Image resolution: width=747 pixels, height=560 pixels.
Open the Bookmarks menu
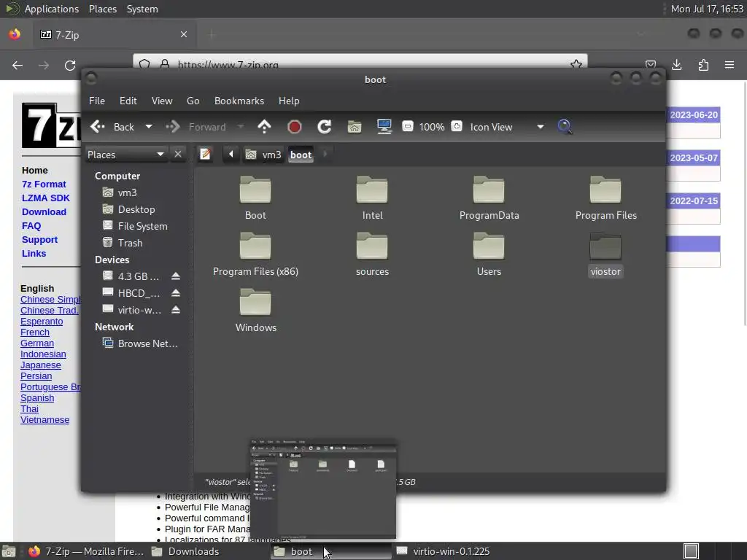(239, 101)
